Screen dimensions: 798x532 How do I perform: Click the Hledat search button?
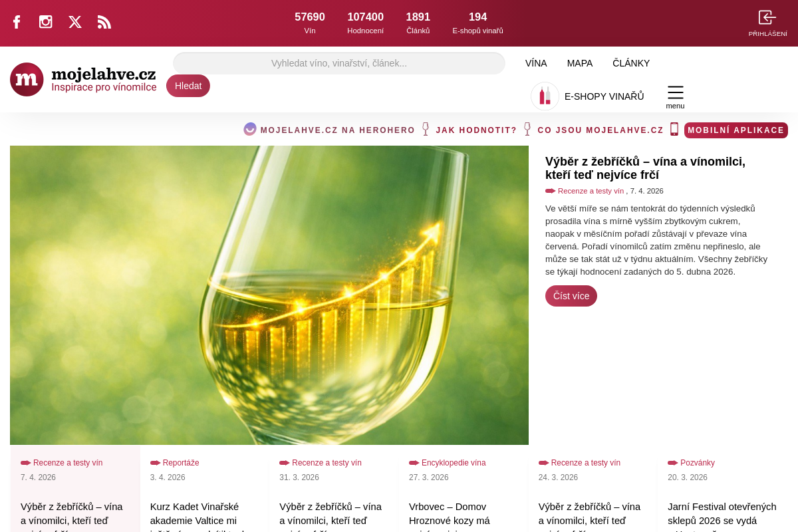pos(188,86)
